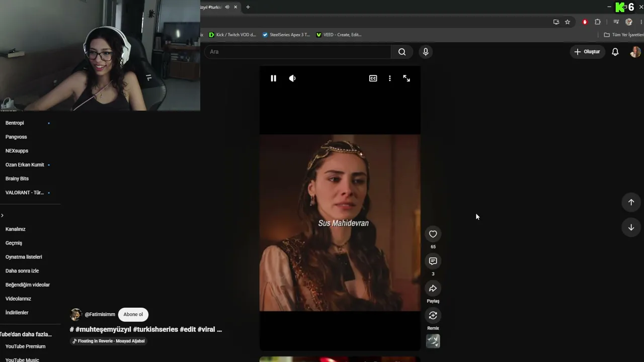Image resolution: width=644 pixels, height=362 pixels.
Task: Mute the tab using its speaker icon
Action: click(227, 7)
